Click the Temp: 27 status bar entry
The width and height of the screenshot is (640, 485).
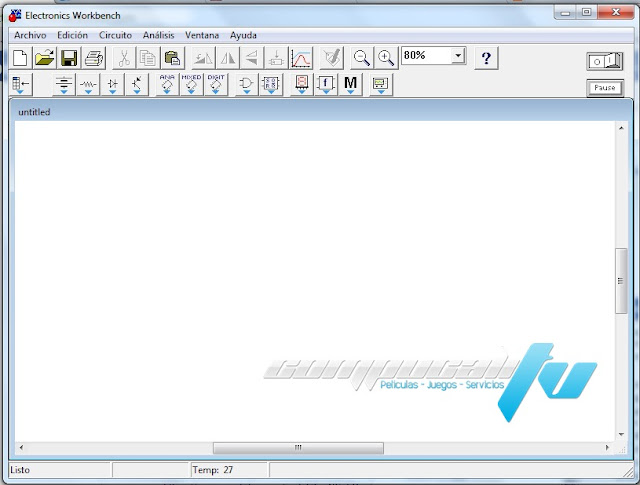(x=213, y=470)
